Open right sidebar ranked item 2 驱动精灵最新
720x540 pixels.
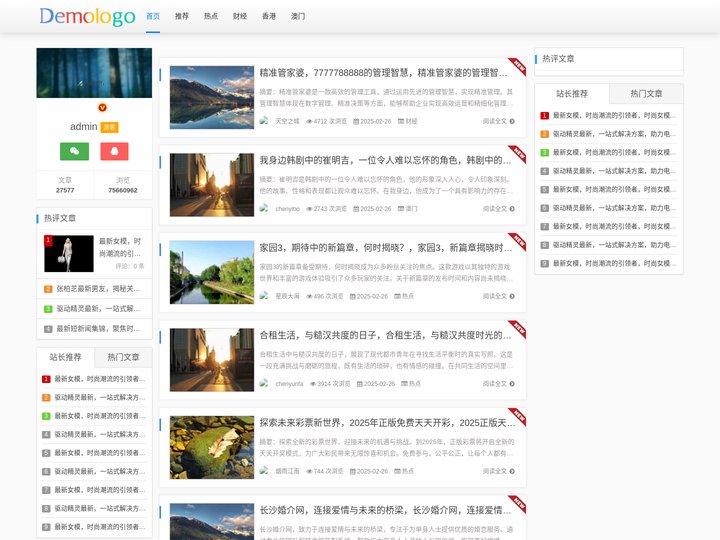[614, 134]
